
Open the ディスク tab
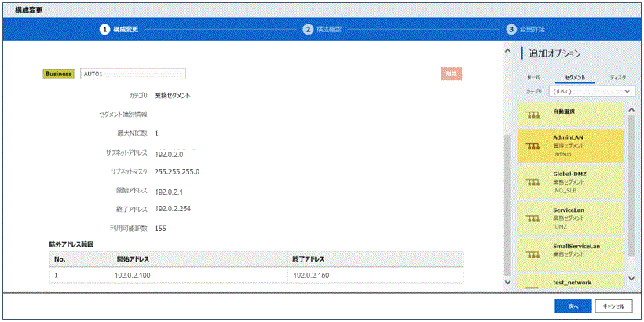pyautogui.click(x=617, y=78)
